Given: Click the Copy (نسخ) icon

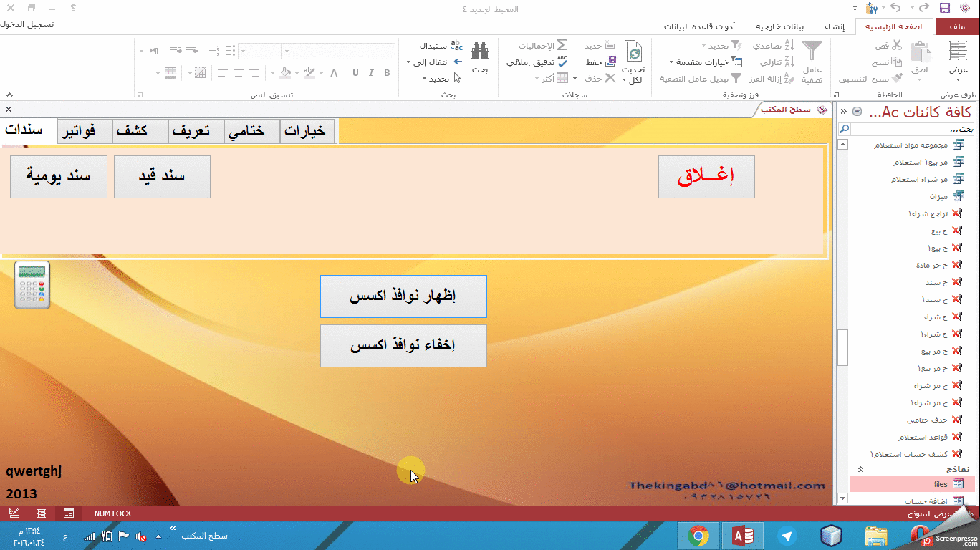Looking at the screenshot, I should click(897, 62).
